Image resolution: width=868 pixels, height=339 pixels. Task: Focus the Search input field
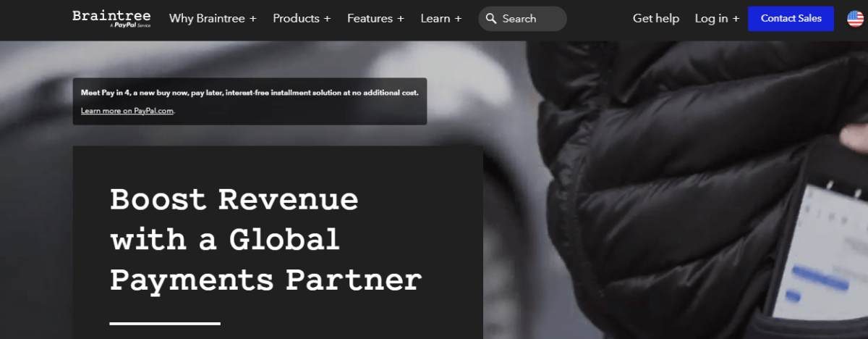pos(522,19)
